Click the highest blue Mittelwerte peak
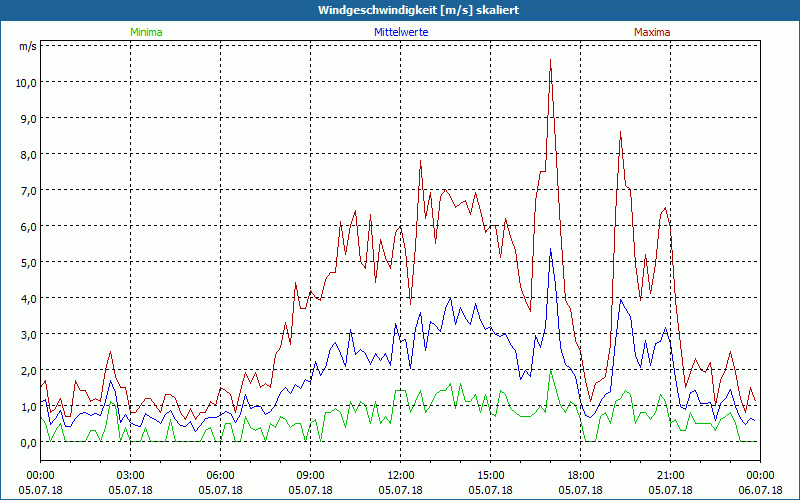This screenshot has height=500, width=800. pos(551,249)
